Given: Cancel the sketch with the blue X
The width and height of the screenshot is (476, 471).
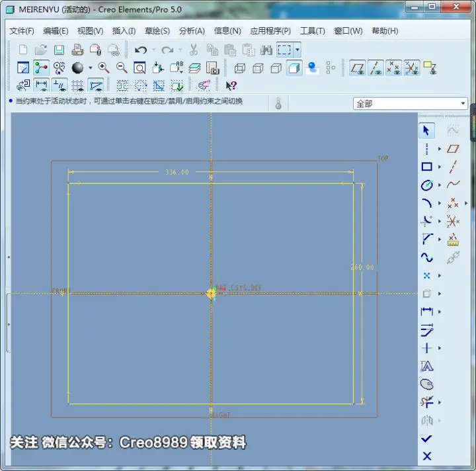Looking at the screenshot, I should (x=427, y=456).
